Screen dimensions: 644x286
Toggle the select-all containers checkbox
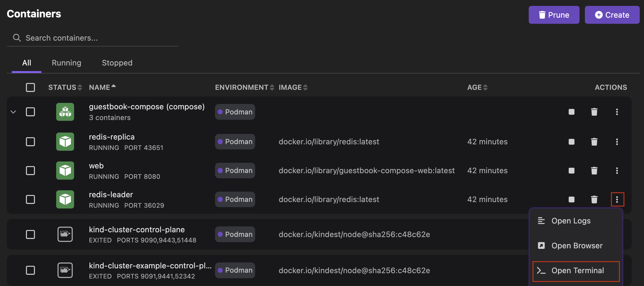[30, 87]
